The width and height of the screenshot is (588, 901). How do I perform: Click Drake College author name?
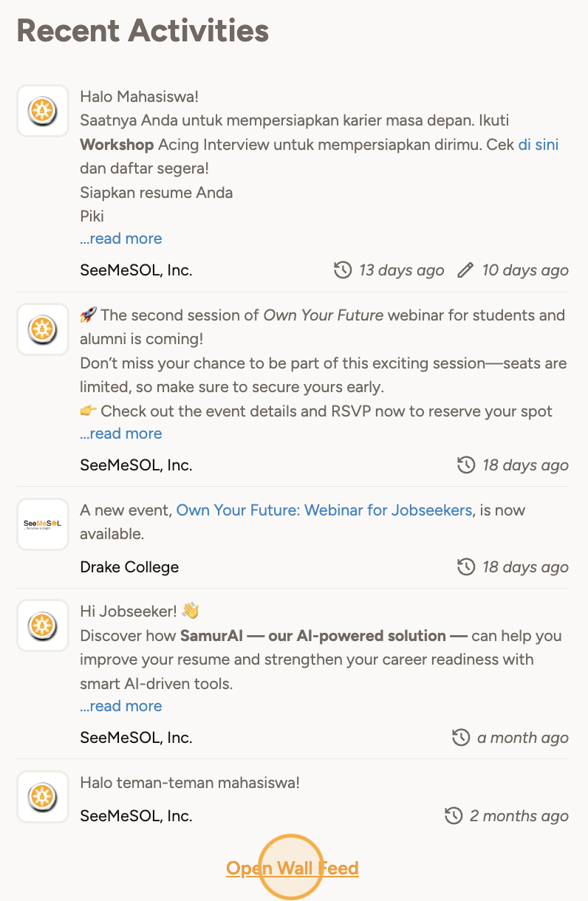129,567
